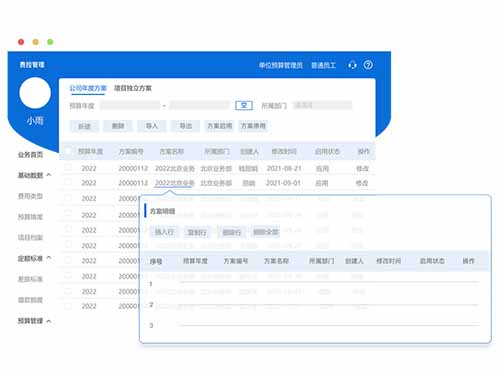The image size is (499, 374).
Task: Open the underlined 2022北京业务 plan link
Action: pos(174,183)
